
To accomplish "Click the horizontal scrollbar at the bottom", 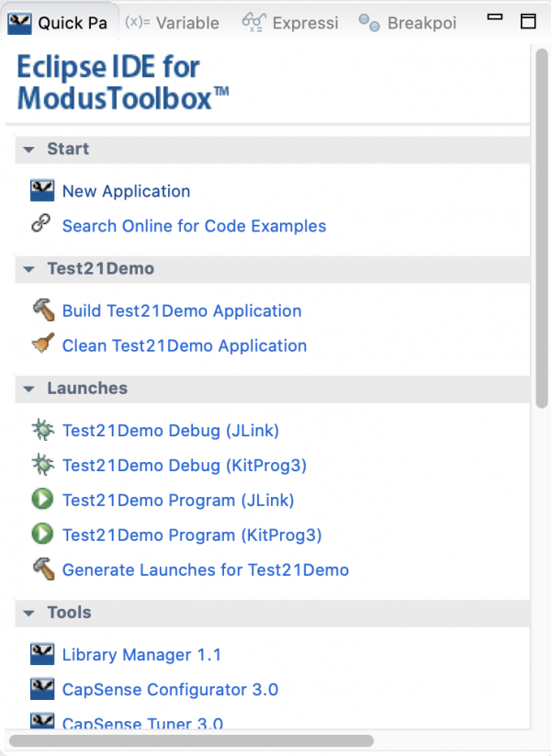I will pos(193,740).
